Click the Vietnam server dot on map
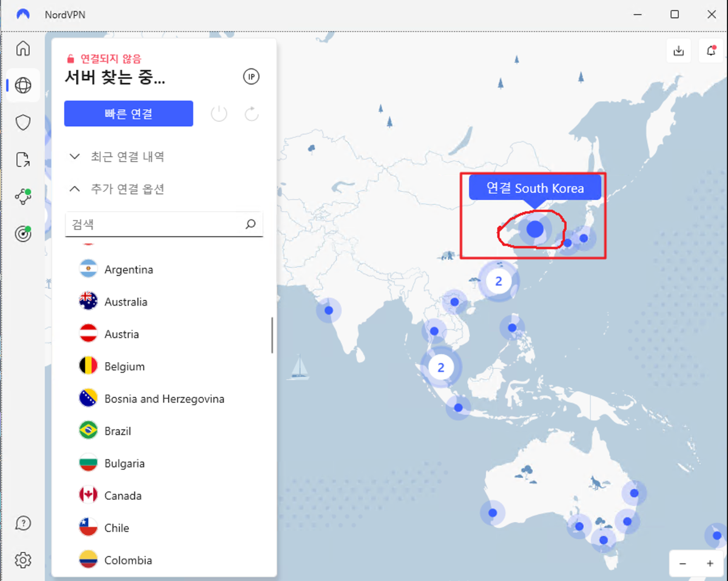Viewport: 728px width, 581px height. (454, 302)
